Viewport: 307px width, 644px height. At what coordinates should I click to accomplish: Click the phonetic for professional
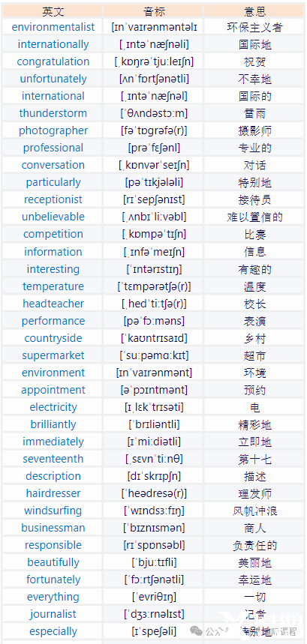click(x=154, y=148)
